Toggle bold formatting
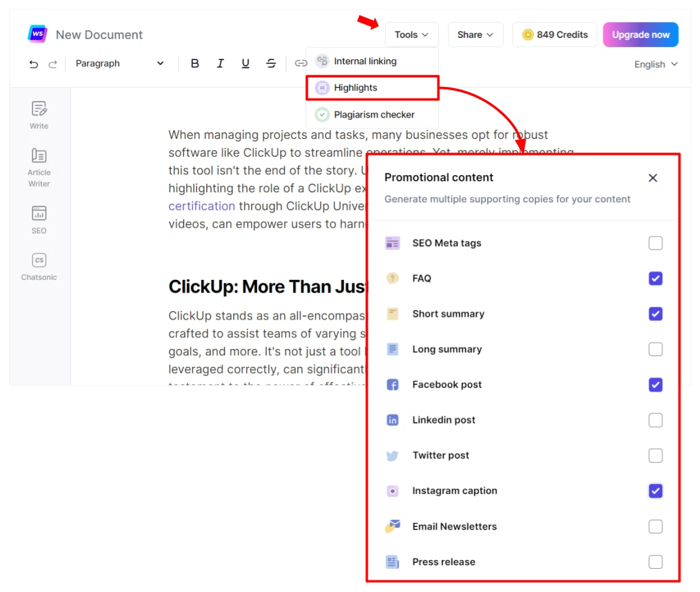Screen dimensions: 700x592 [x=195, y=64]
